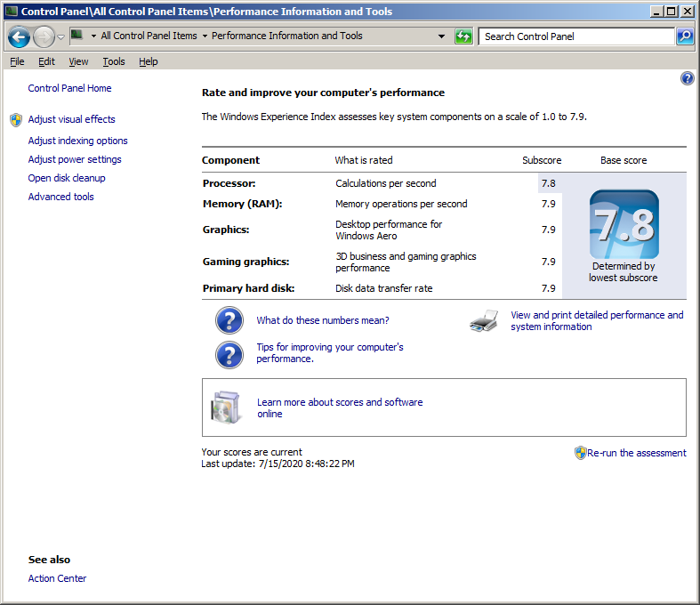Open What do these numbers mean? link
The width and height of the screenshot is (700, 605).
323,320
